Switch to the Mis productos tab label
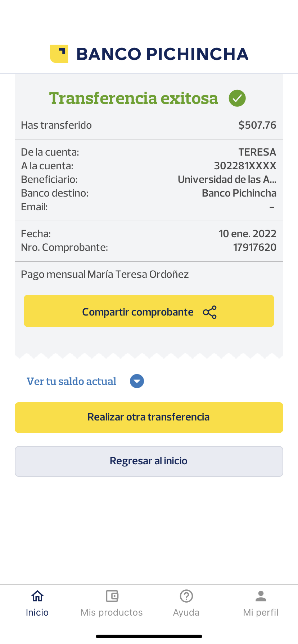The height and width of the screenshot is (644, 298). click(112, 612)
